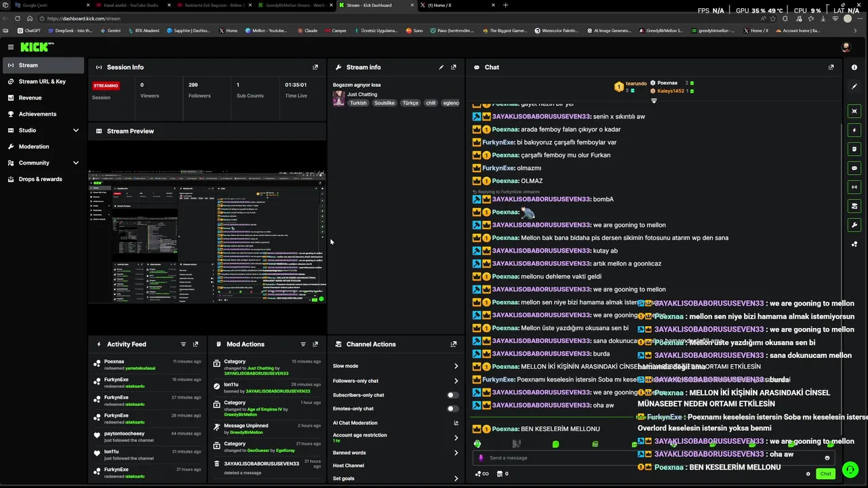Pop out the Activity Feed panel
This screenshot has width=868, height=488.
coord(196,344)
